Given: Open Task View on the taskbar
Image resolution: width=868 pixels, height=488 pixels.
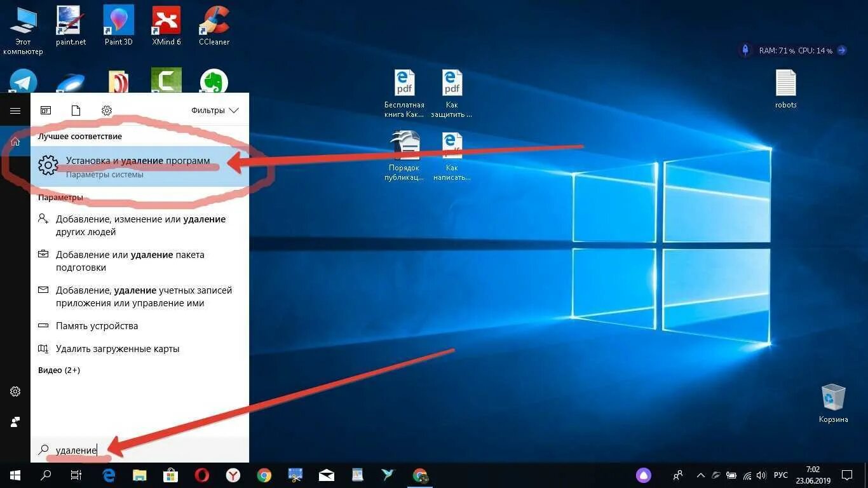Looking at the screenshot, I should click(76, 475).
